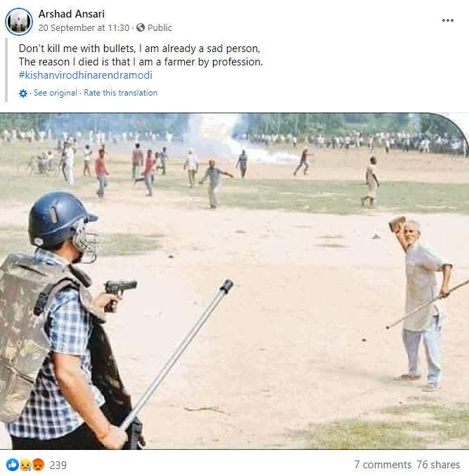
Task: Click the globe privacy icon
Action: click(140, 27)
